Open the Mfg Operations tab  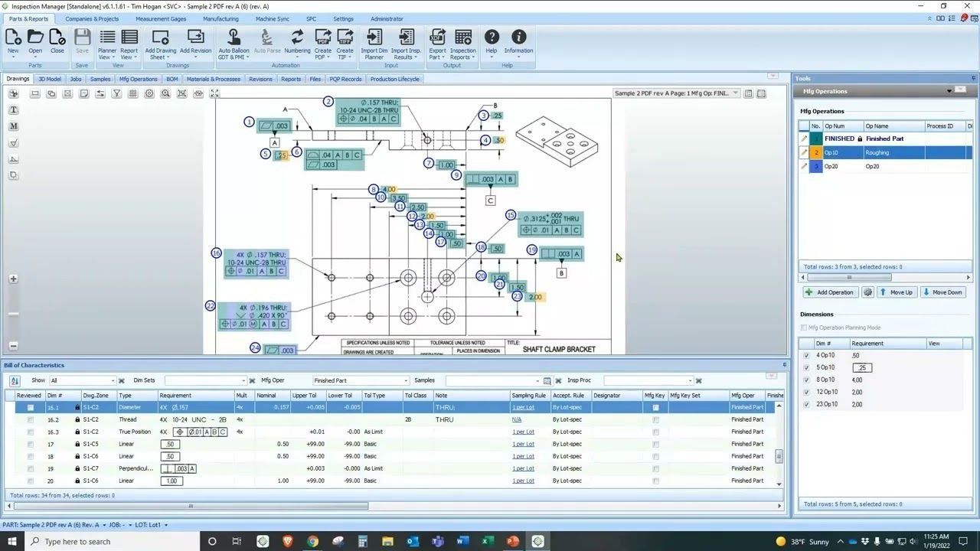coord(138,79)
